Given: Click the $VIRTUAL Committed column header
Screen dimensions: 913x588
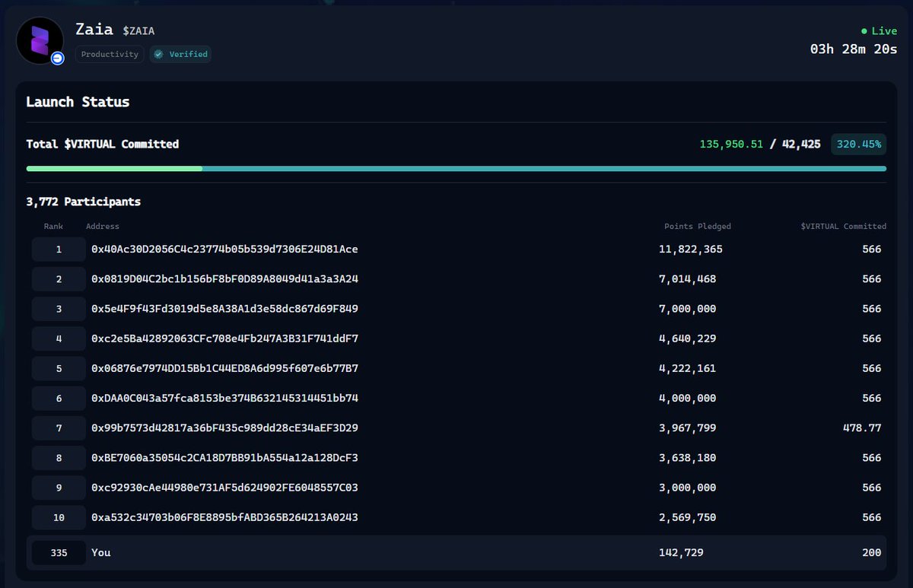Looking at the screenshot, I should 844,226.
